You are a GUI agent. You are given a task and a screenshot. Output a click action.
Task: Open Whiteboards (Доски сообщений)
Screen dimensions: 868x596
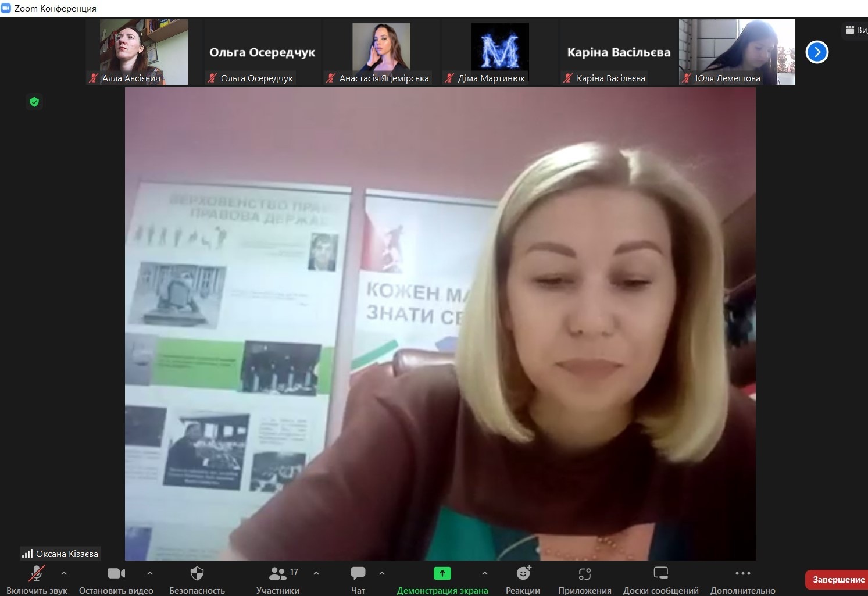(660, 574)
